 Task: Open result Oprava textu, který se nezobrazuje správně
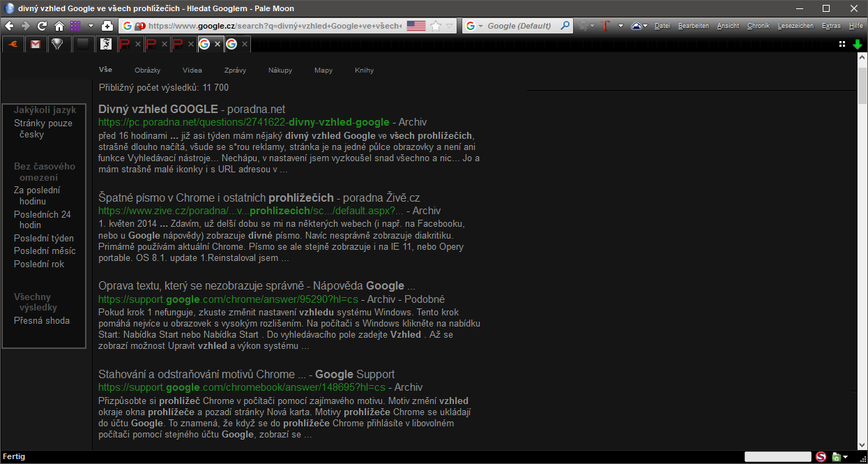click(x=257, y=286)
